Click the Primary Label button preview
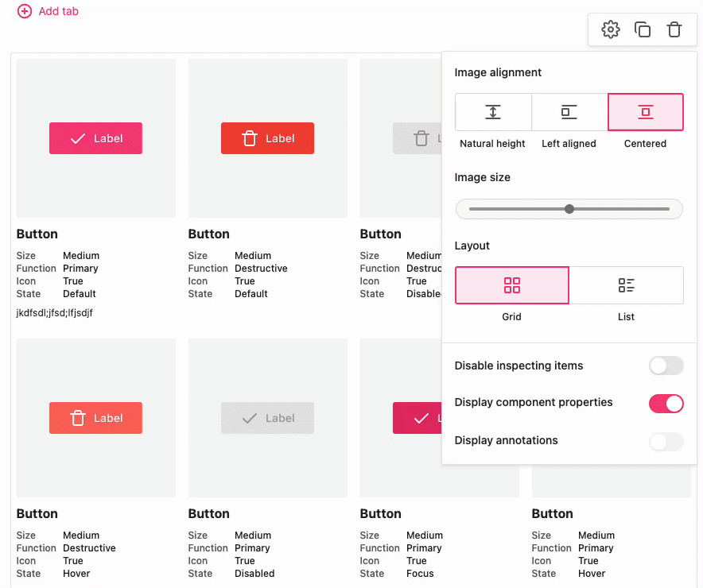Viewport: 703px width, 588px height. coord(95,137)
